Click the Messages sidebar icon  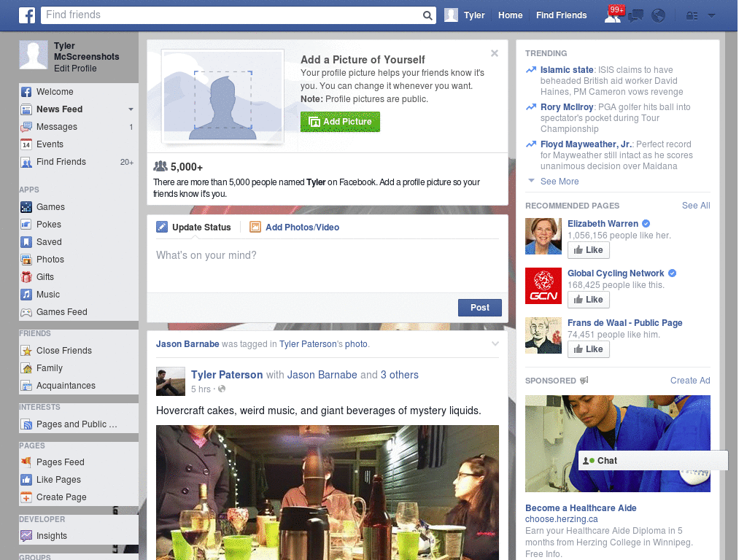(x=26, y=127)
